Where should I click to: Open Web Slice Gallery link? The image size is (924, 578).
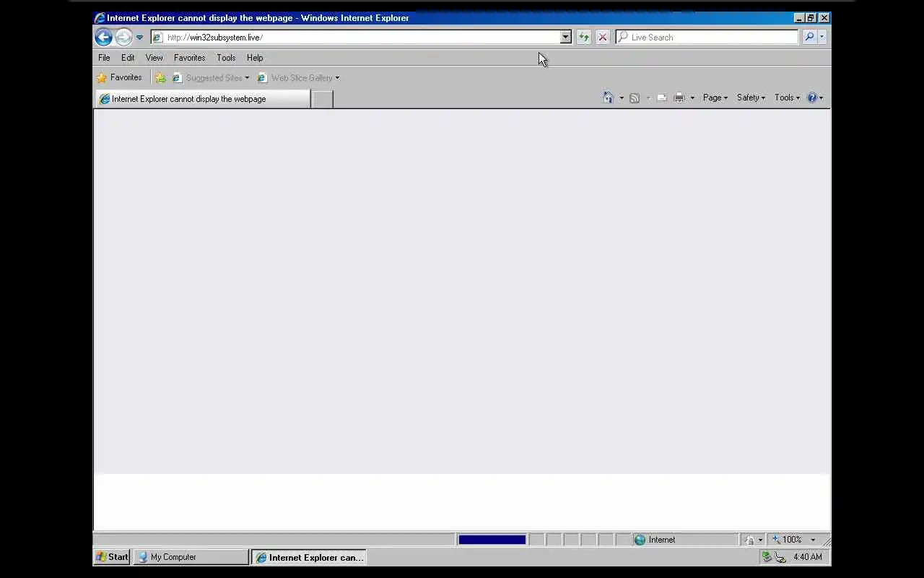pos(298,78)
